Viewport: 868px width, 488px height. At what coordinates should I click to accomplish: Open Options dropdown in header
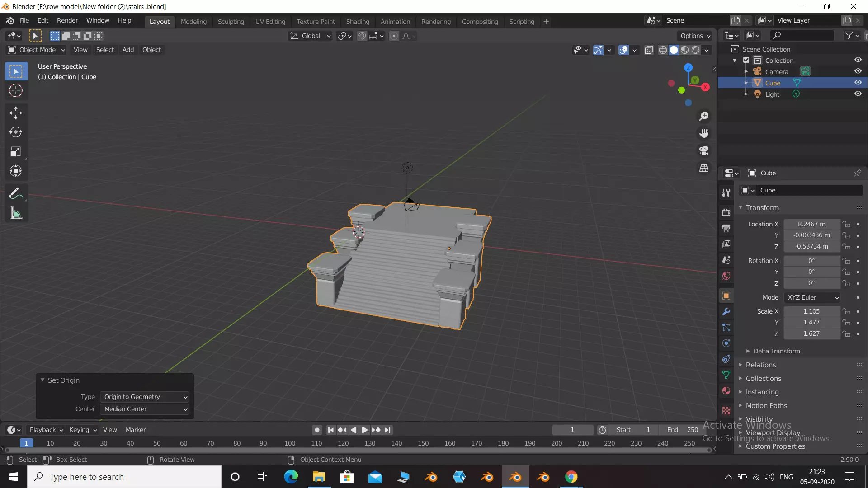pos(695,36)
